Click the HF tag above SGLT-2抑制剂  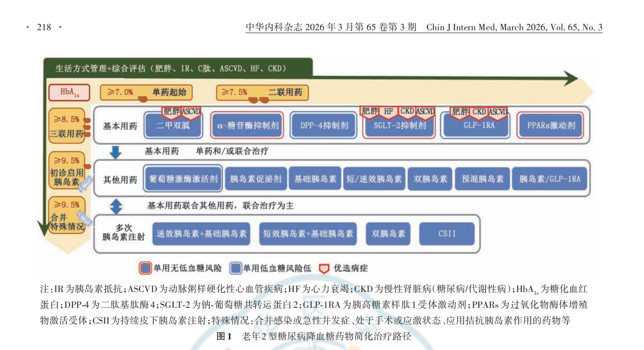[x=389, y=112]
